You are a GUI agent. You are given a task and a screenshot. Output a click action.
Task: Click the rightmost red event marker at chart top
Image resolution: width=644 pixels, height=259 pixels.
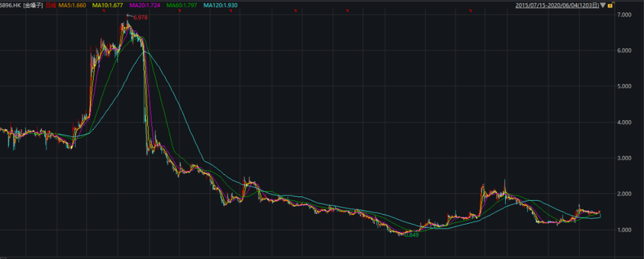[471, 11]
